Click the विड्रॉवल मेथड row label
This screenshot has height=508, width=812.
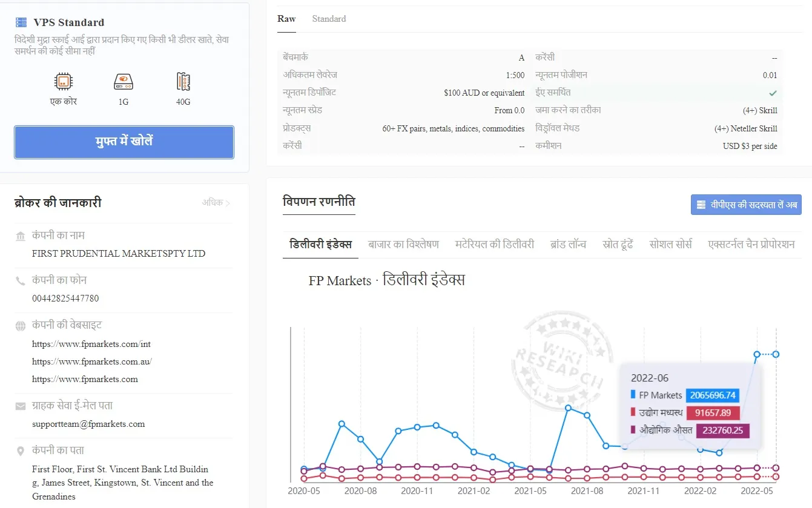558,128
